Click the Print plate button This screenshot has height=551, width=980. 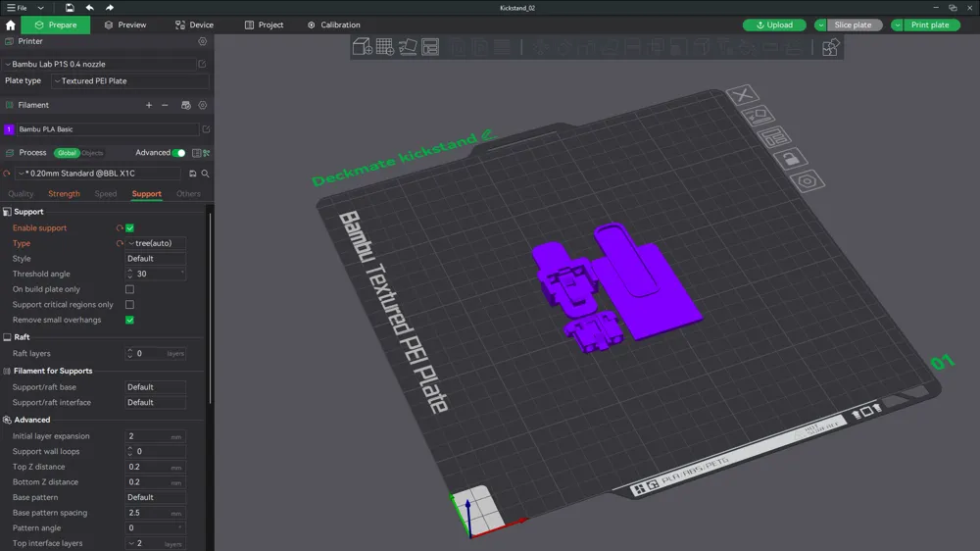(x=929, y=25)
